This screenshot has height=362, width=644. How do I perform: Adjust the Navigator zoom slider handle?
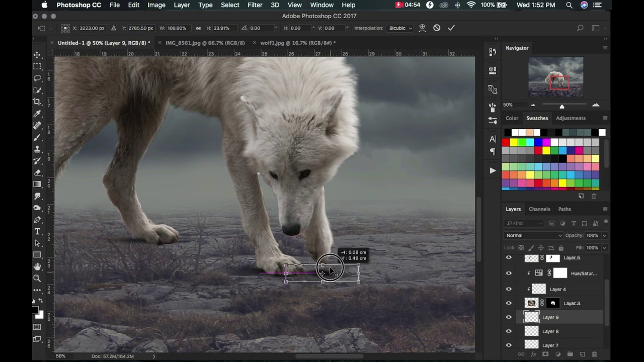coord(562,106)
